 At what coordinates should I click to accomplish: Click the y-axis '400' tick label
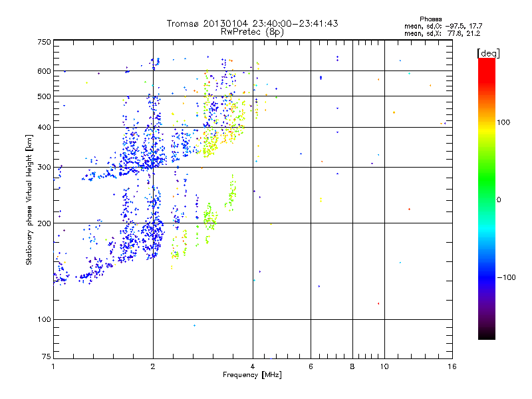[45, 128]
